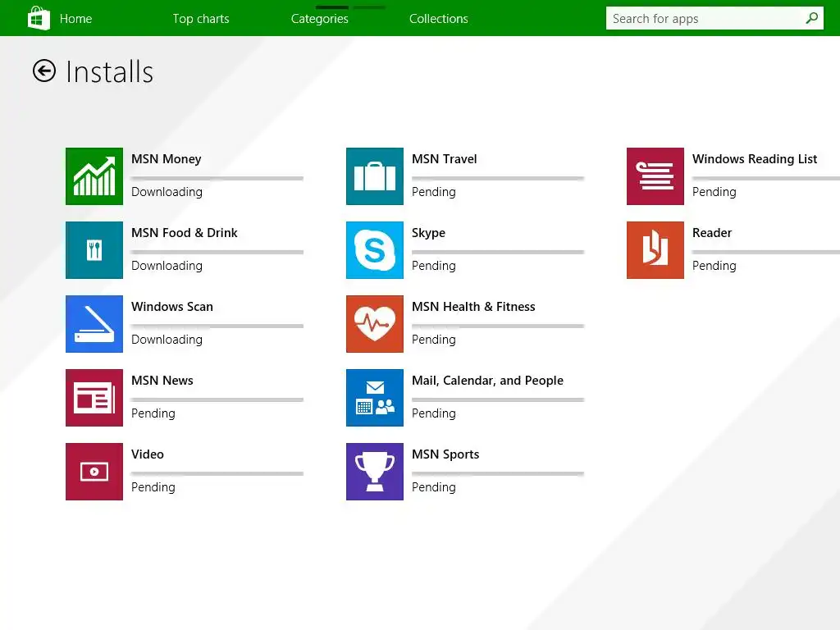
Task: Select the Windows Scan app icon
Action: point(94,324)
